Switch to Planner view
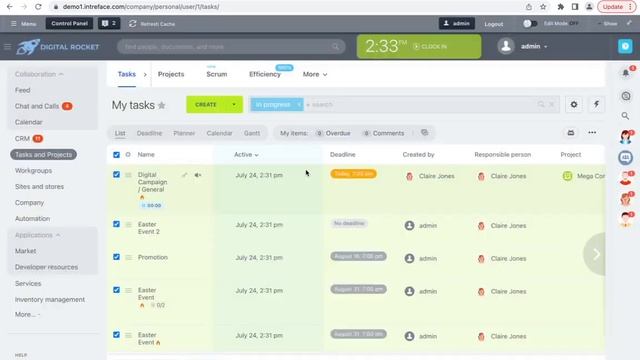The image size is (640, 360). click(184, 133)
